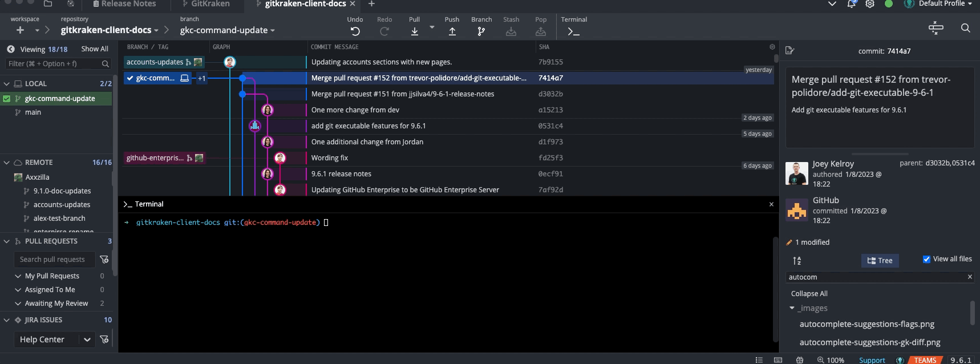Sort files with the A-Z sort icon
This screenshot has height=364, width=980.
pyautogui.click(x=797, y=261)
